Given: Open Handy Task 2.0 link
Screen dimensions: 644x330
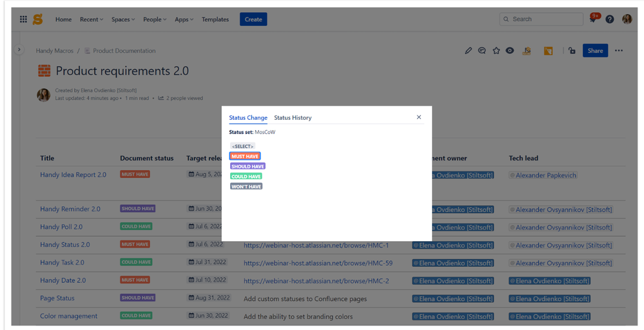Looking at the screenshot, I should coord(62,262).
